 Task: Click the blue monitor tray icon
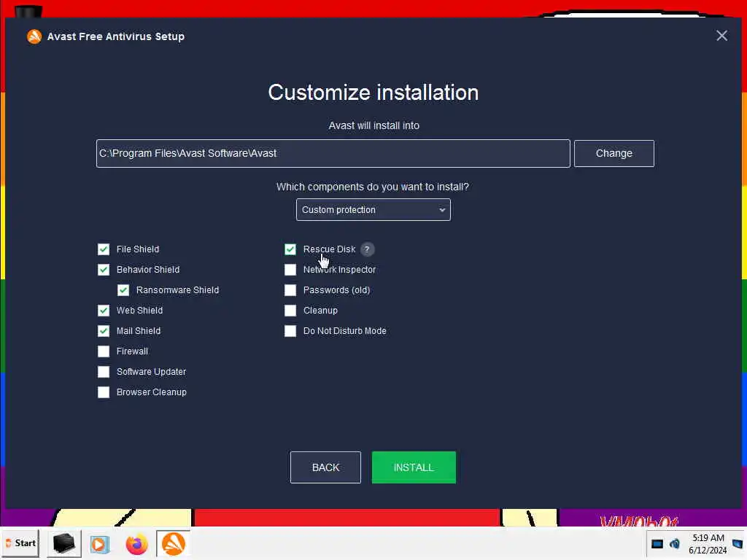[657, 544]
